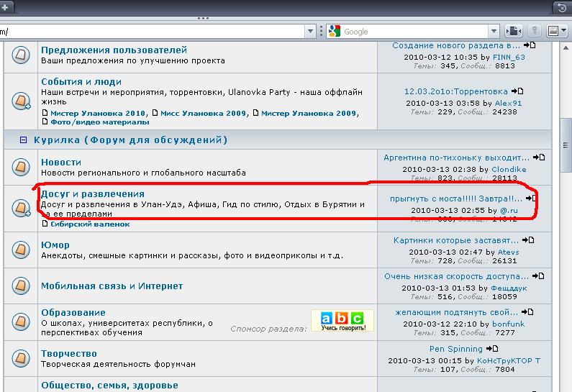The width and height of the screenshot is (572, 392).
Task: Open the Творчество forum
Action: tap(69, 354)
